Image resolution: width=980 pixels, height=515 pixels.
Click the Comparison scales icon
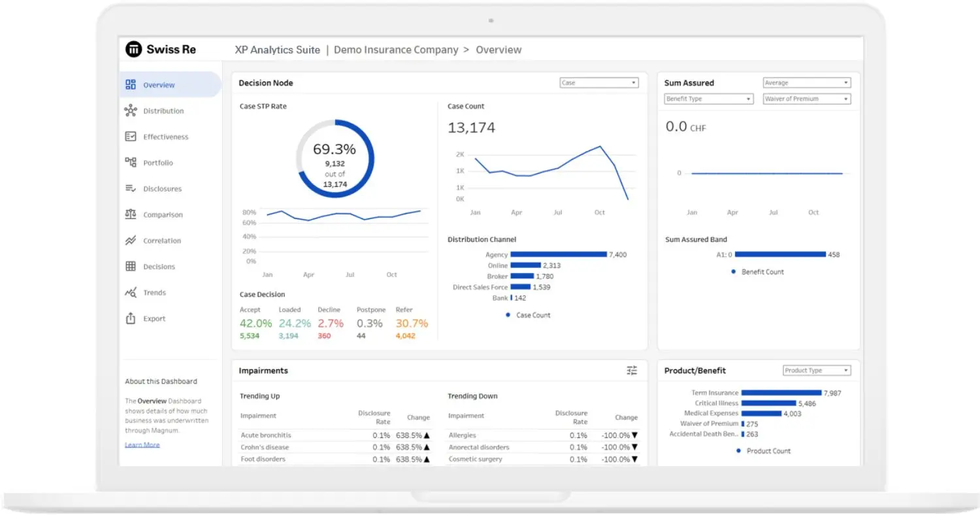tap(131, 214)
